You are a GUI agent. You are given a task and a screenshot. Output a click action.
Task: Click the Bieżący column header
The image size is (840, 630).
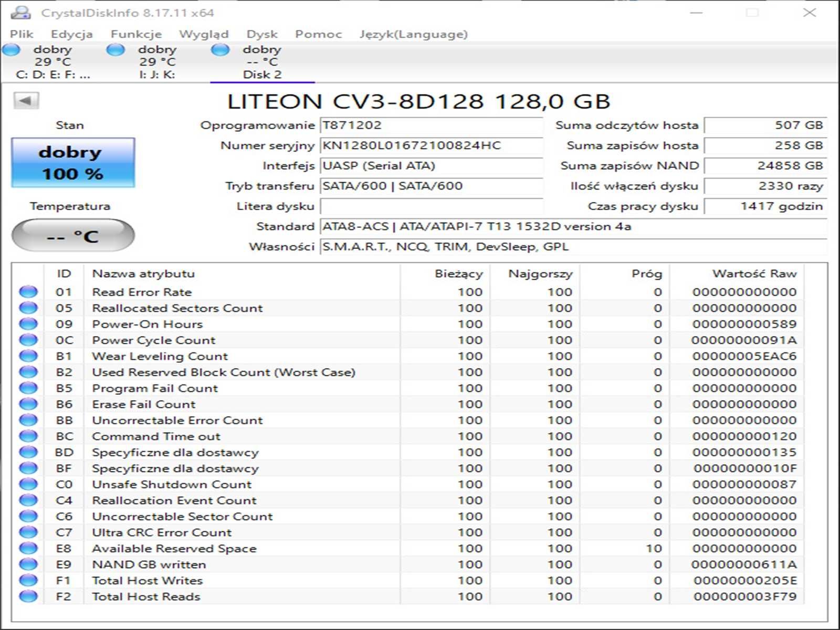point(445,274)
